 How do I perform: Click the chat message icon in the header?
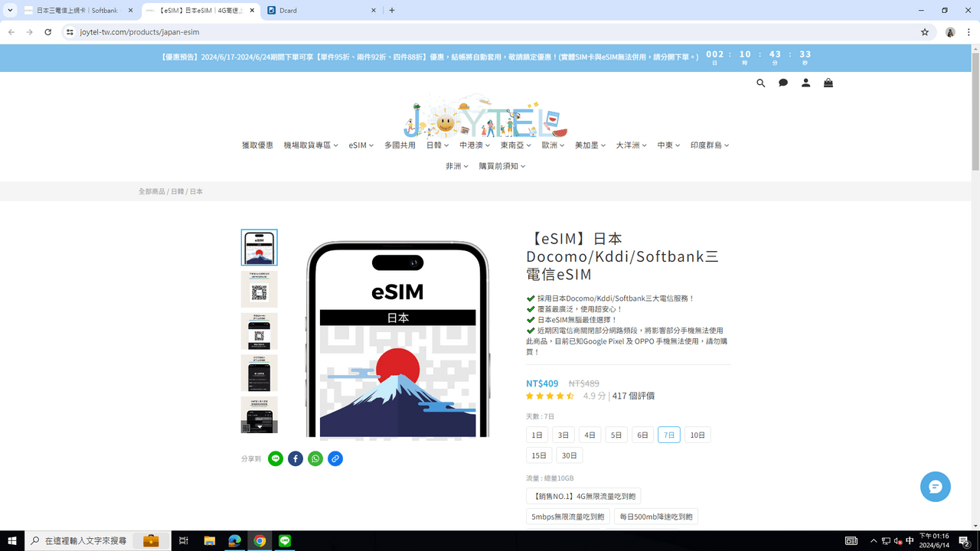pyautogui.click(x=783, y=83)
